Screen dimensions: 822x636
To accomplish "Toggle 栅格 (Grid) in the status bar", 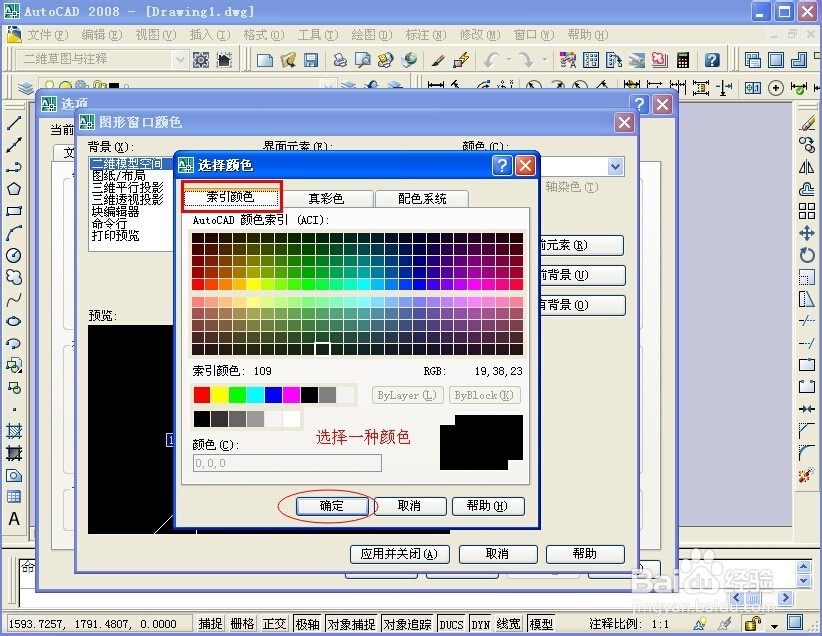I will [243, 624].
